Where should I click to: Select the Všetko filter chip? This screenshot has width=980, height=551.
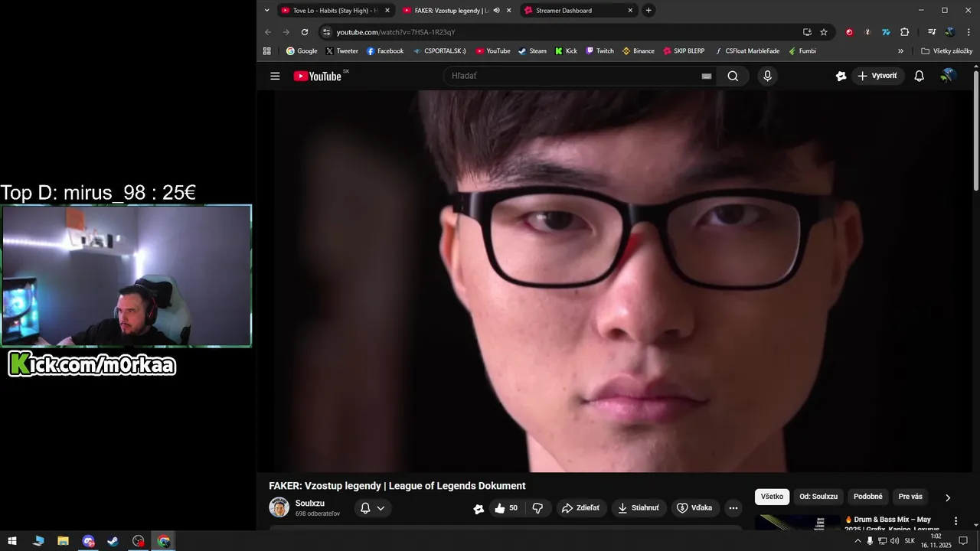pyautogui.click(x=772, y=497)
